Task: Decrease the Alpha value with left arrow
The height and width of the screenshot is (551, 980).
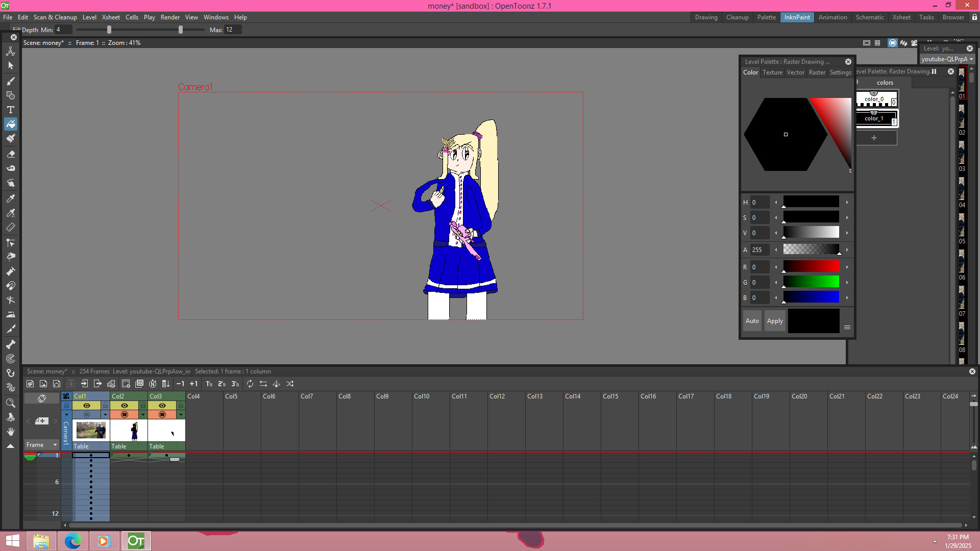Action: point(776,250)
